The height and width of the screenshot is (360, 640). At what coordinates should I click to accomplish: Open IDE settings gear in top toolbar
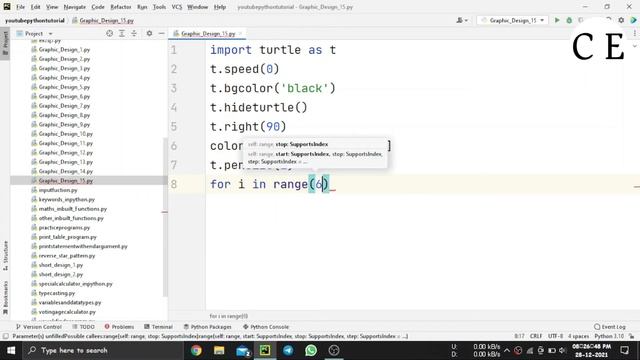tap(621, 20)
